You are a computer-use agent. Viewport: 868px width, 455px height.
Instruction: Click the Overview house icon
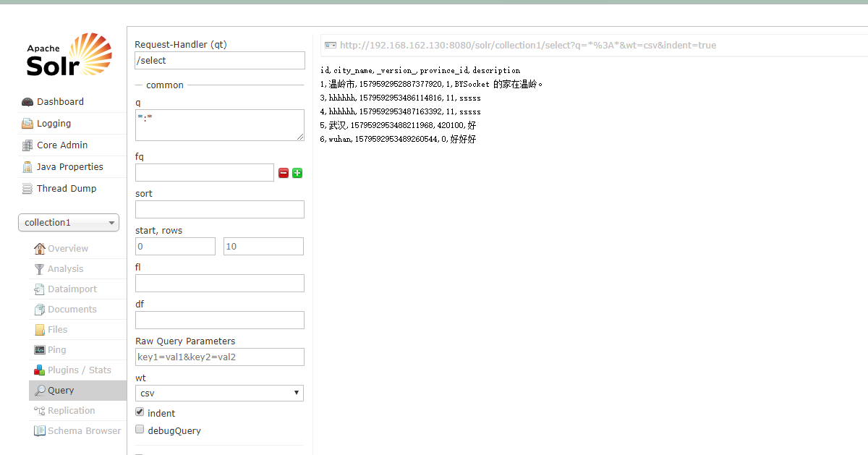(x=40, y=249)
